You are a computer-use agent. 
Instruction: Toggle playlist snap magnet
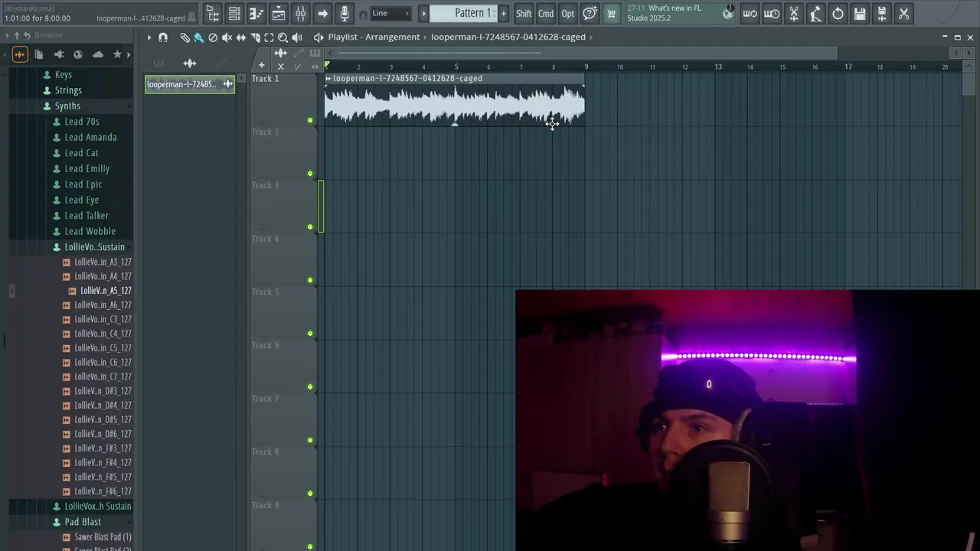(162, 37)
